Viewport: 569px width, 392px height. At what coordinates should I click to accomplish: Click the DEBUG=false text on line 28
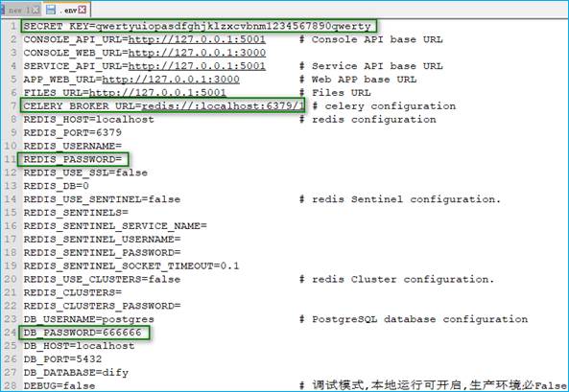coord(59,385)
